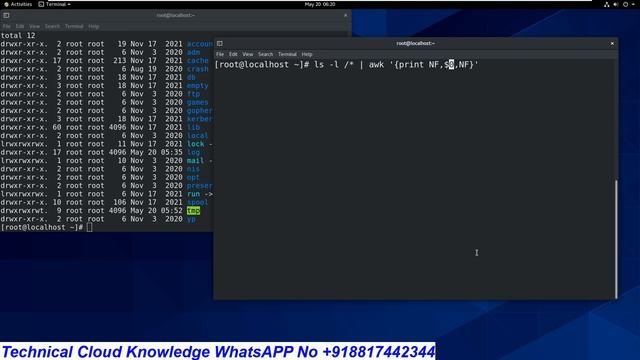Click the terminal icon in back window title bar
The height and width of the screenshot is (360, 640).
pyautogui.click(x=6, y=15)
